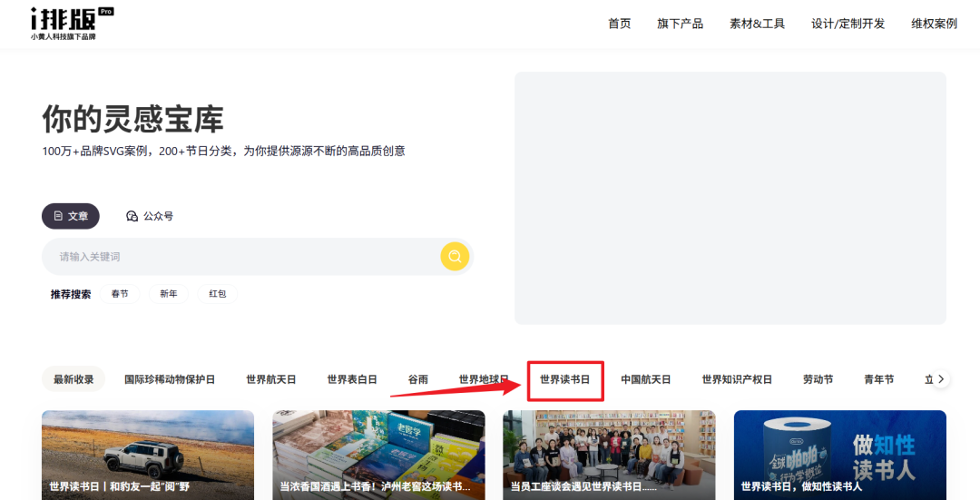Open article 和豹友一起"阅"野 thumbnail
The image size is (980, 500).
tap(148, 455)
